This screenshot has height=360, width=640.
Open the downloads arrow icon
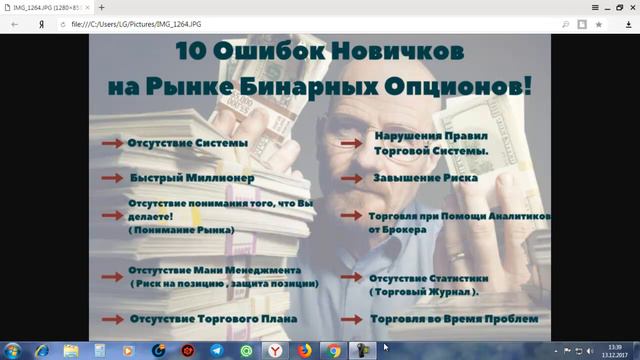(629, 24)
